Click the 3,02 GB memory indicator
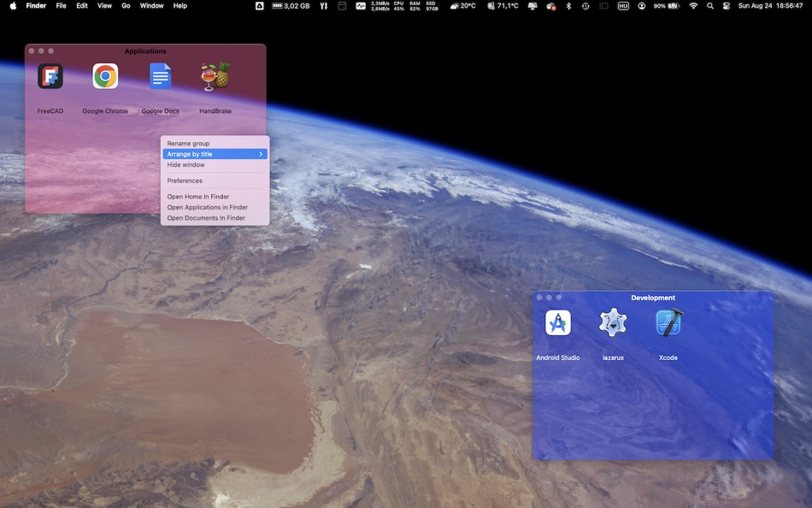Viewport: 812px width, 508px height. click(x=291, y=6)
